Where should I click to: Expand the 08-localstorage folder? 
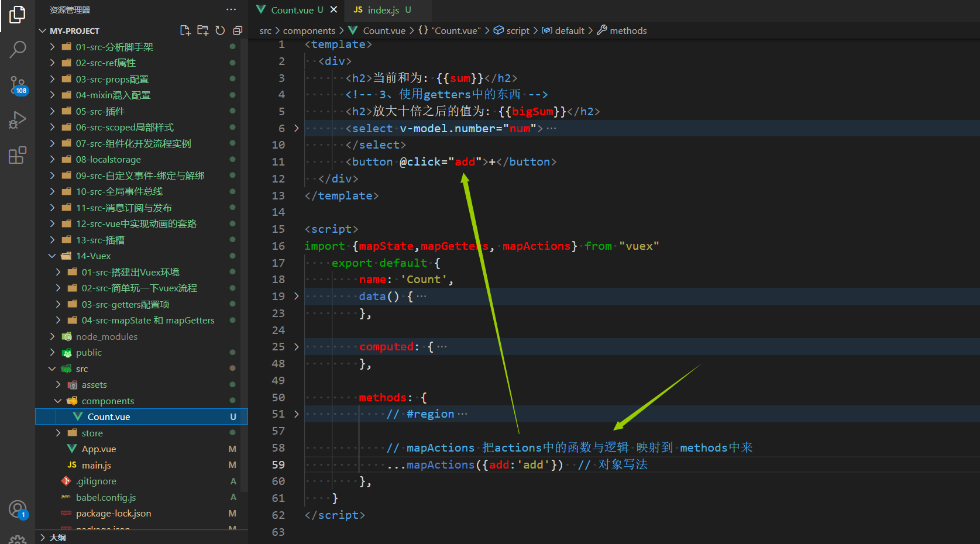[x=52, y=159]
